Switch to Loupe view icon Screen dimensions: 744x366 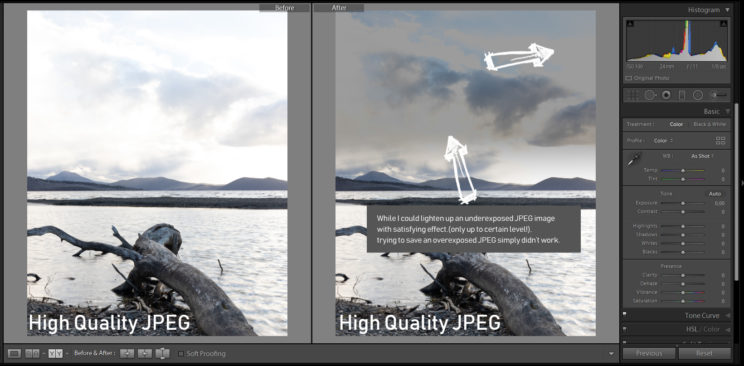14,353
